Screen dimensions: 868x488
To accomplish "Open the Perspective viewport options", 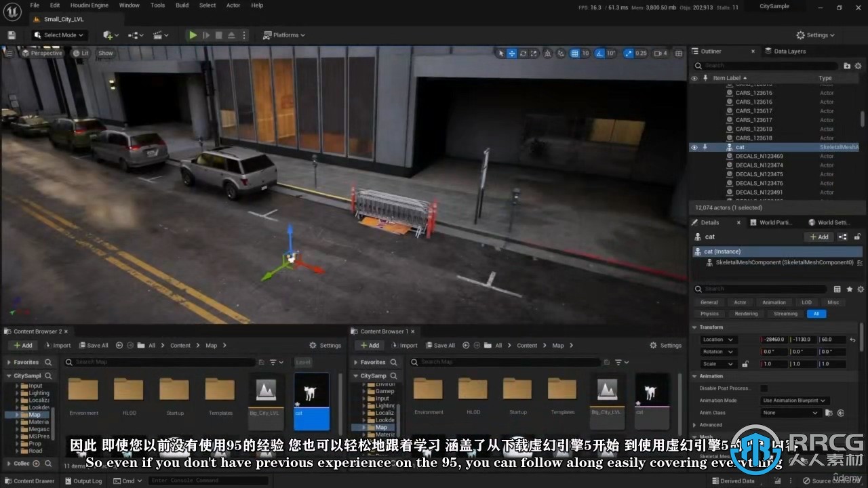I will click(x=41, y=53).
